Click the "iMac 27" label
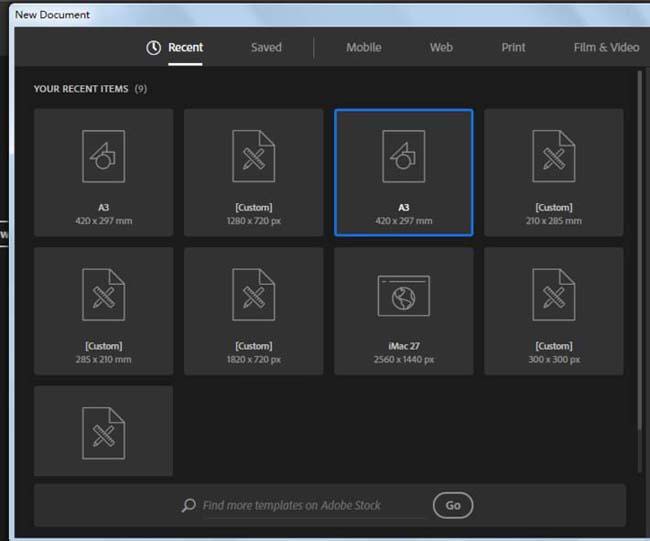This screenshot has width=650, height=541. click(404, 346)
